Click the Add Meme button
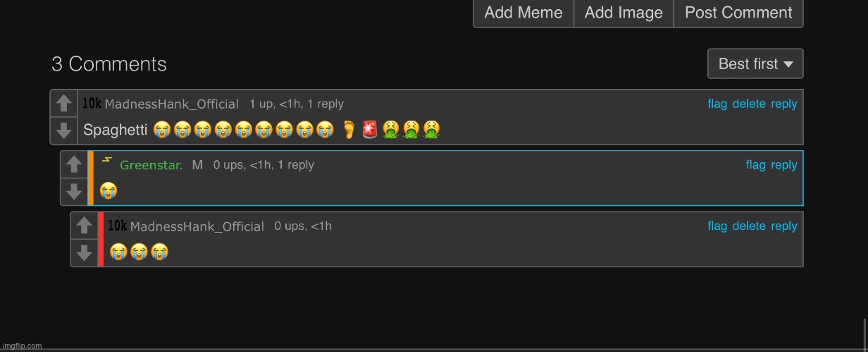The height and width of the screenshot is (352, 868). point(523,13)
